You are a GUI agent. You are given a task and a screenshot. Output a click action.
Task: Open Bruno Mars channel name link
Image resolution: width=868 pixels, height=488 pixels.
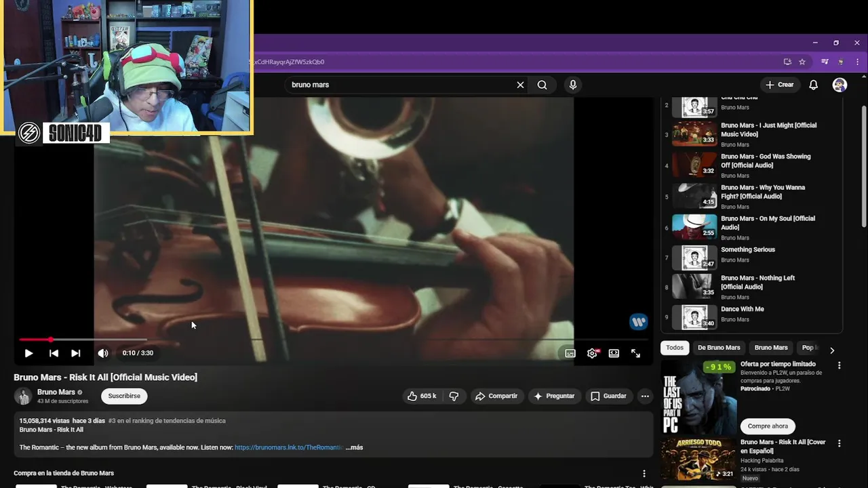tap(56, 392)
